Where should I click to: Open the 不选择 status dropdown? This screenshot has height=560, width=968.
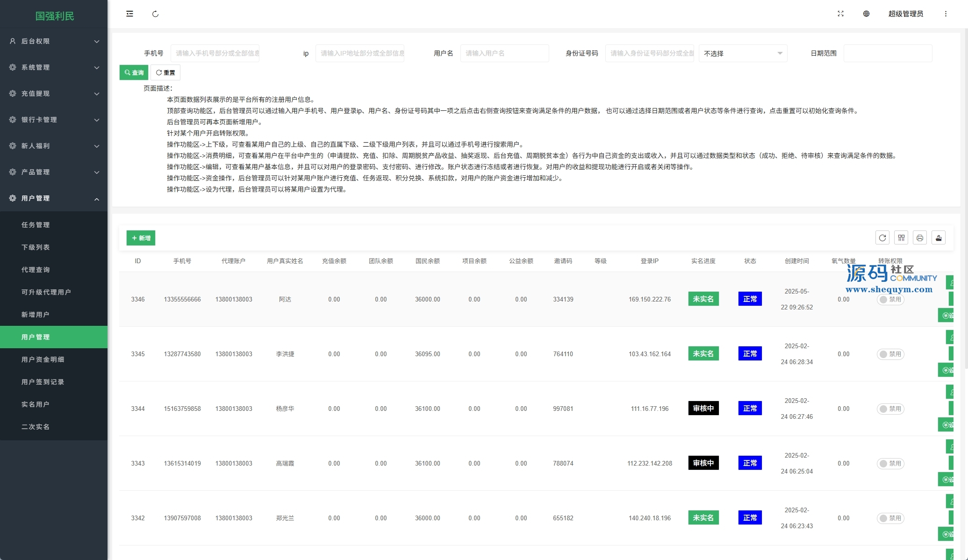pos(742,53)
